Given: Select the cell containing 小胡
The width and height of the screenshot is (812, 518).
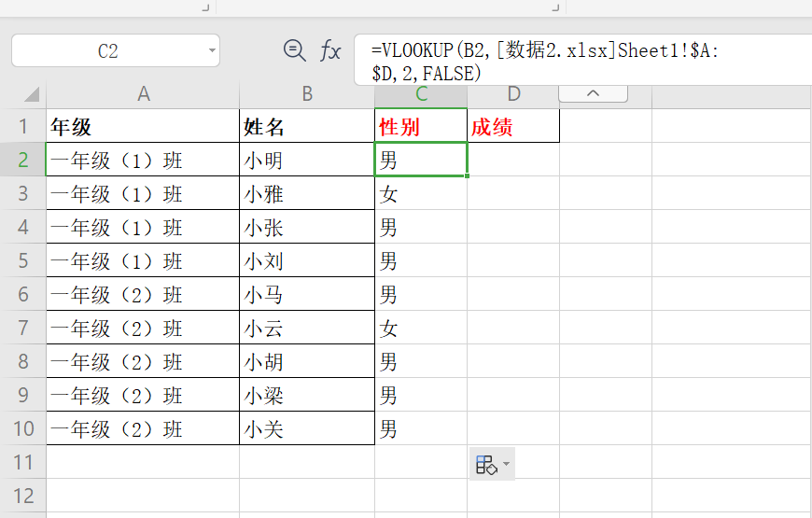Looking at the screenshot, I should 307,361.
